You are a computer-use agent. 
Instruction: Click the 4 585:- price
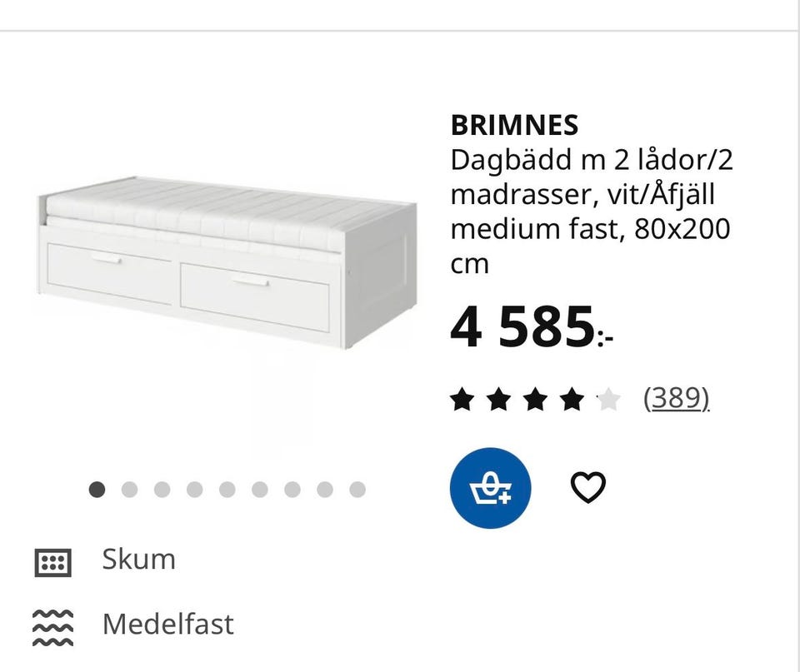(x=531, y=329)
